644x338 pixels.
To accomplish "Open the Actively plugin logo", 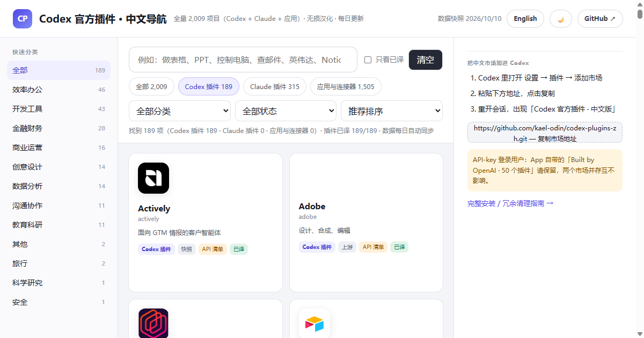I will [x=153, y=178].
